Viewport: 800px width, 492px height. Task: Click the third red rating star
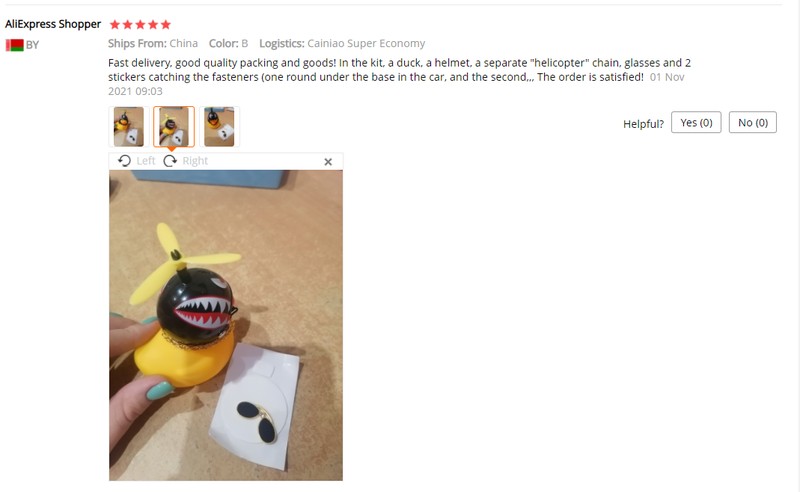[140, 24]
